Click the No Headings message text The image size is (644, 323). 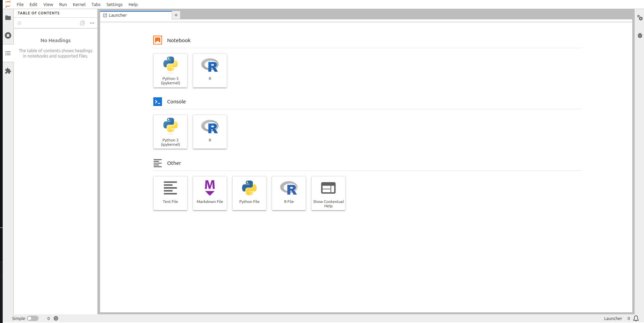click(56, 40)
